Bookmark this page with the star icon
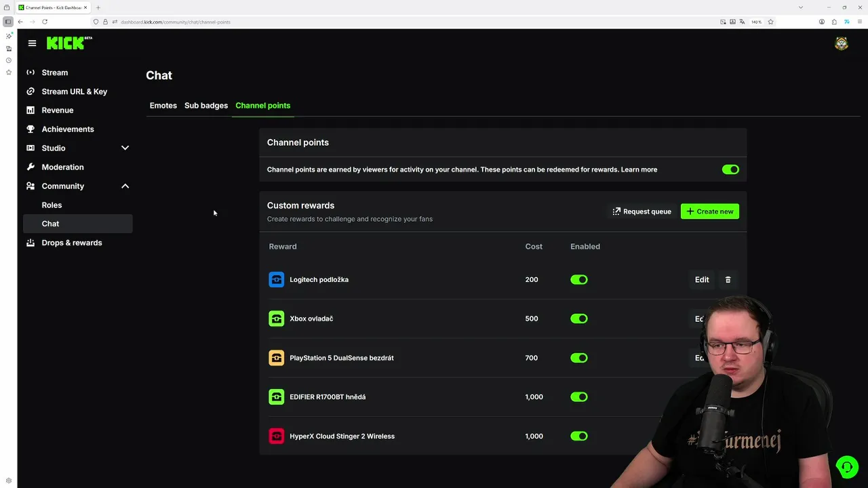The height and width of the screenshot is (488, 868). coord(770,22)
